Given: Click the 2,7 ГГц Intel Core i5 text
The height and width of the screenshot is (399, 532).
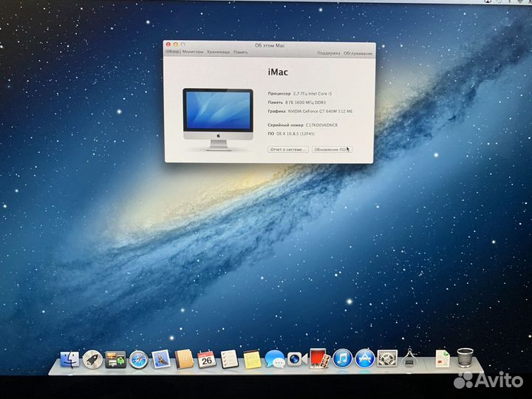Looking at the screenshot, I should click(313, 93).
